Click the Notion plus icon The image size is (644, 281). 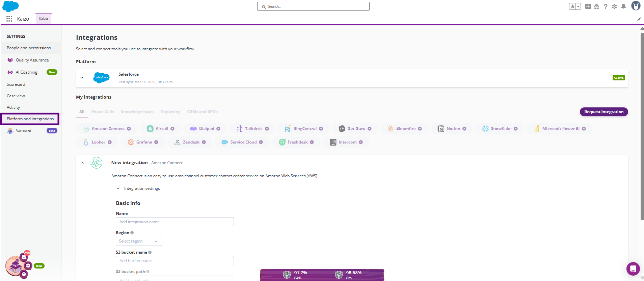click(x=464, y=129)
